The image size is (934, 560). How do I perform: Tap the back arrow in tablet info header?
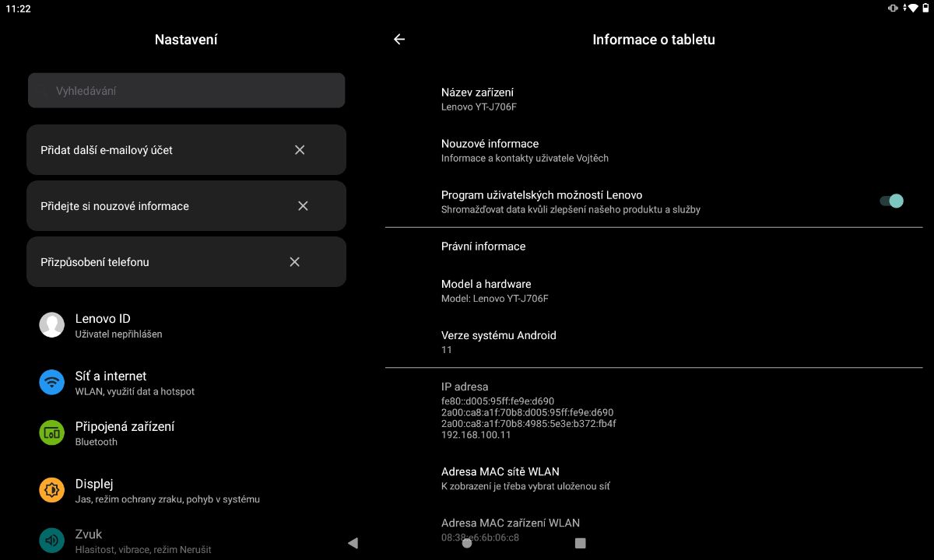point(399,40)
